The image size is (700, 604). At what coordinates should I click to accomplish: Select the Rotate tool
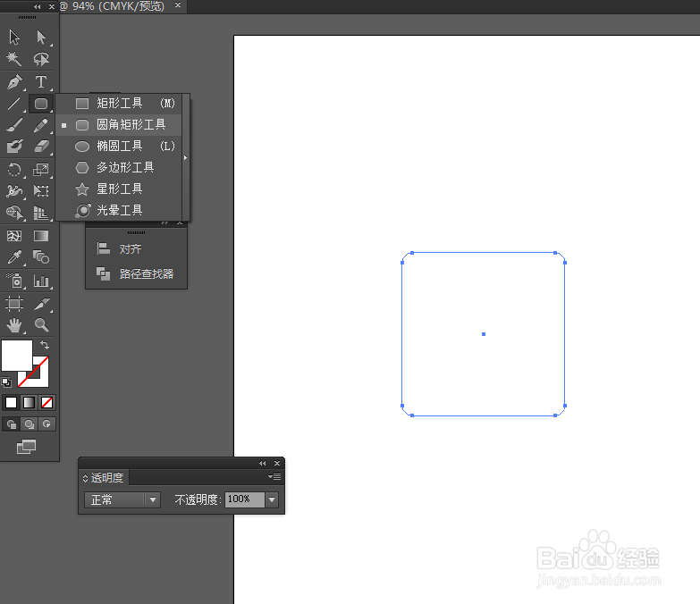pos(14,170)
